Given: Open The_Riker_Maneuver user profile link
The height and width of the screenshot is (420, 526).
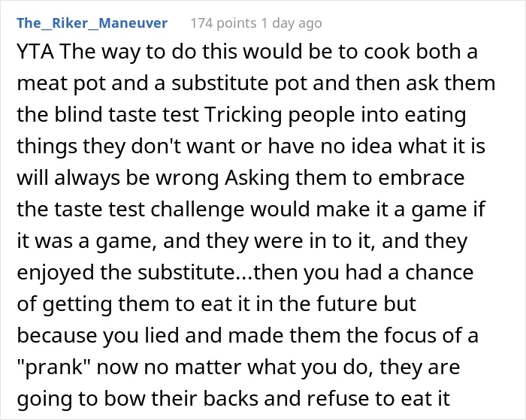Looking at the screenshot, I should pos(92,23).
